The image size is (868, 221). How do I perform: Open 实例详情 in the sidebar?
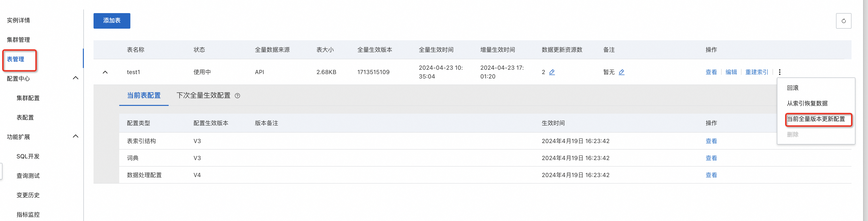(18, 20)
